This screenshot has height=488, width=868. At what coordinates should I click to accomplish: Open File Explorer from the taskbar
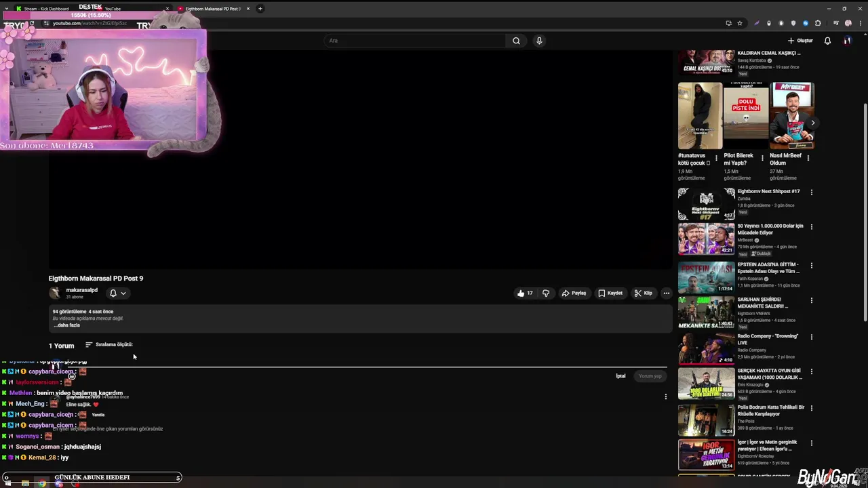[25, 483]
